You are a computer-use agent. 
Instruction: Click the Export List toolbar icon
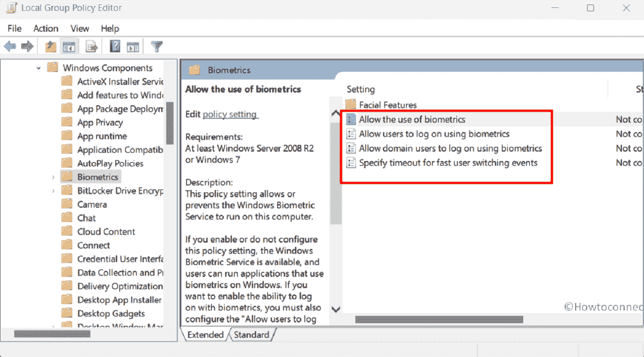pyautogui.click(x=91, y=46)
